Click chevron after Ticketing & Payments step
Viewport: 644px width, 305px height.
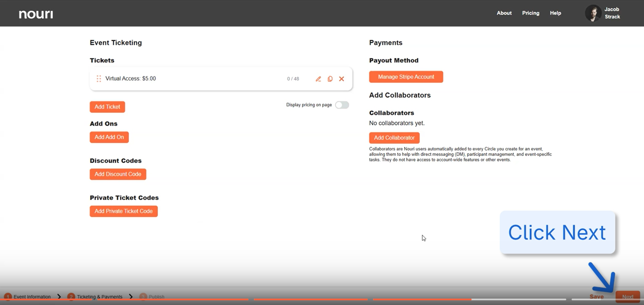pyautogui.click(x=131, y=297)
